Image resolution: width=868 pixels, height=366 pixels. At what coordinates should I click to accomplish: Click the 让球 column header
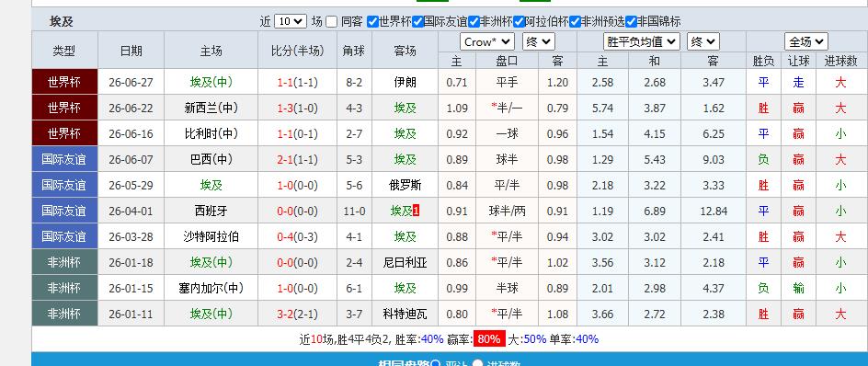click(798, 61)
